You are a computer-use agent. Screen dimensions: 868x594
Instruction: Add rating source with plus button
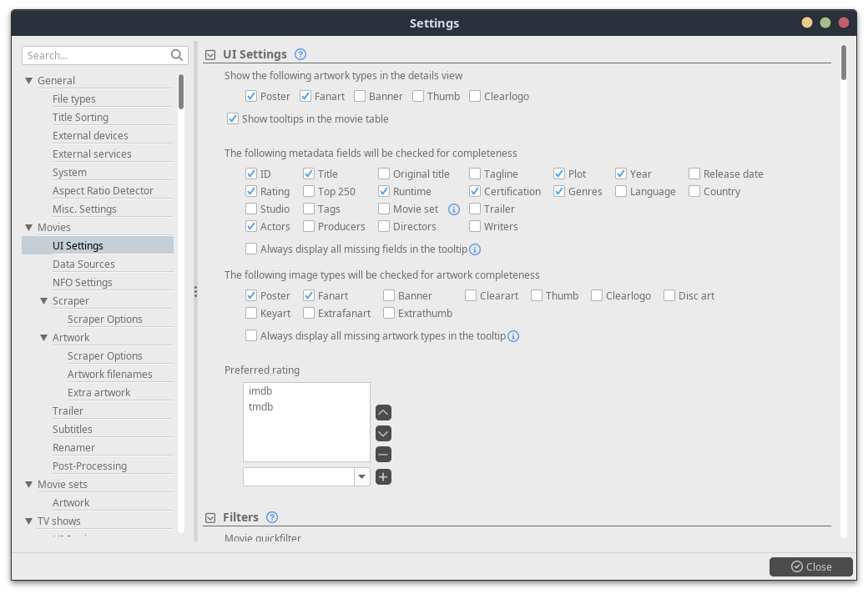(383, 477)
